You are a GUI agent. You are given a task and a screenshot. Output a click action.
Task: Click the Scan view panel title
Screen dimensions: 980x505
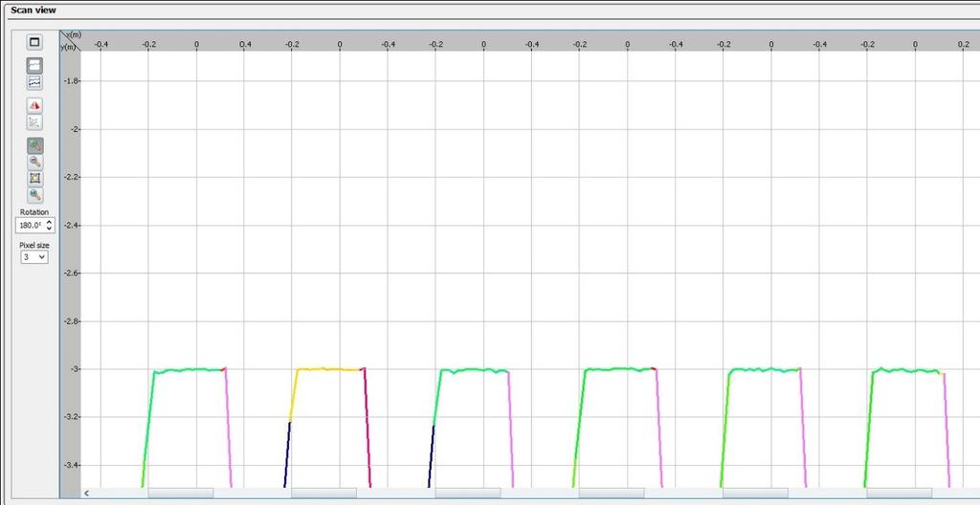point(33,10)
